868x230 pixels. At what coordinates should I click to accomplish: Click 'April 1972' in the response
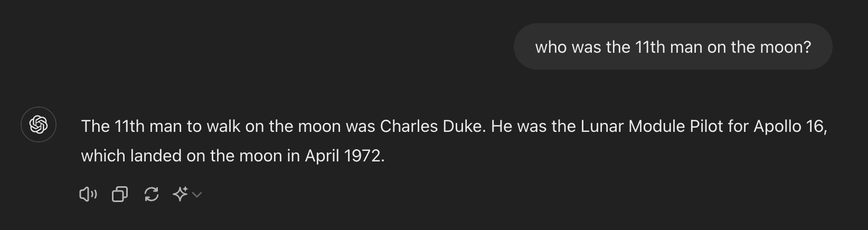(x=343, y=156)
